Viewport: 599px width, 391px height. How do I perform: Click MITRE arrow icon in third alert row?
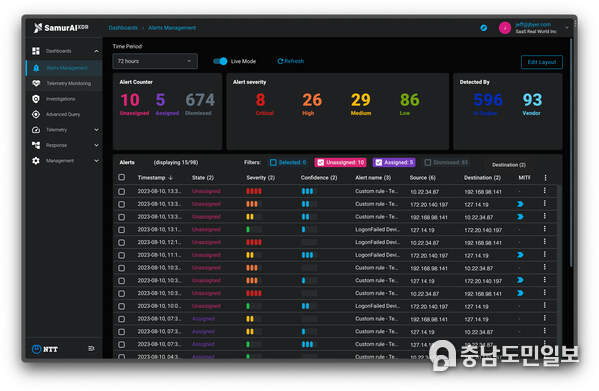(520, 217)
